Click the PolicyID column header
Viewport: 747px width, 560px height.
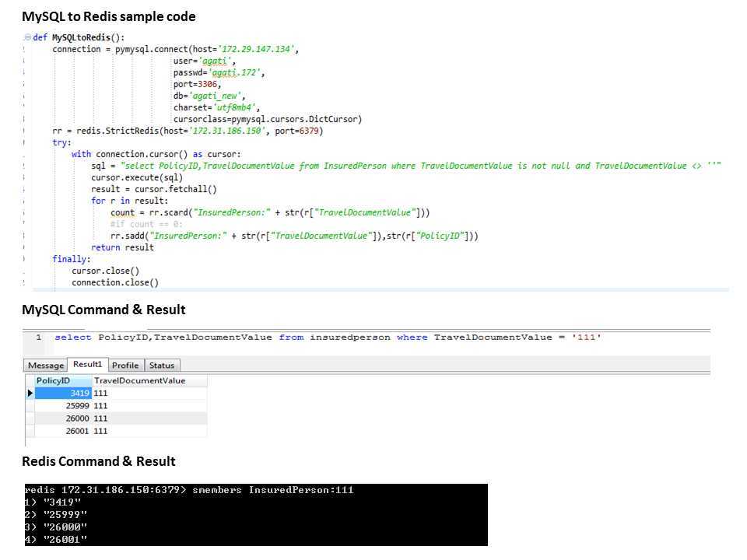tap(63, 380)
